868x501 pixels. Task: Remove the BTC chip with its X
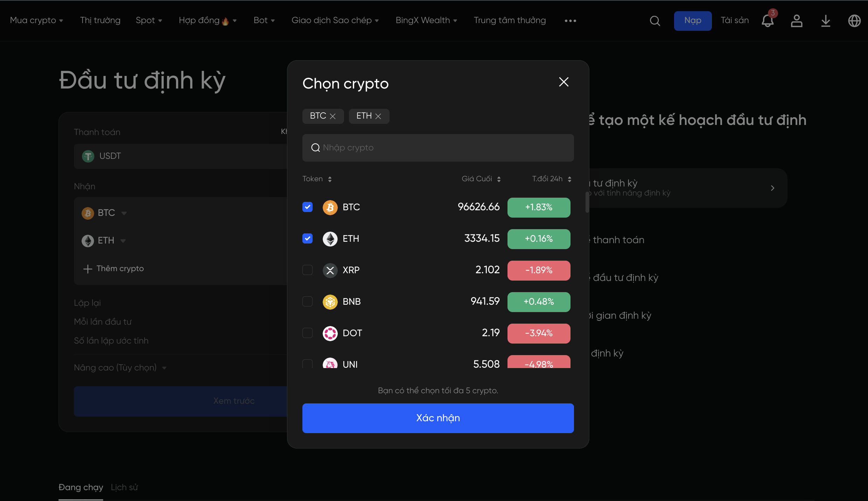click(333, 116)
